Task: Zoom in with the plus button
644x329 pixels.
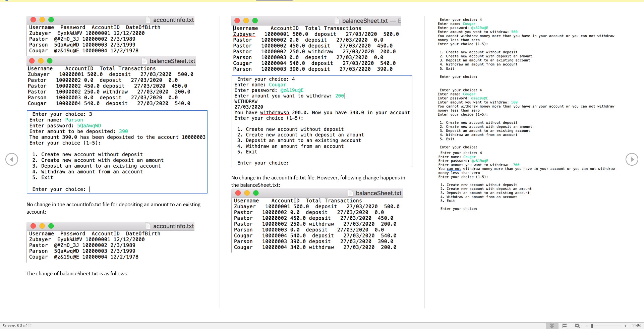Action: pyautogui.click(x=625, y=326)
